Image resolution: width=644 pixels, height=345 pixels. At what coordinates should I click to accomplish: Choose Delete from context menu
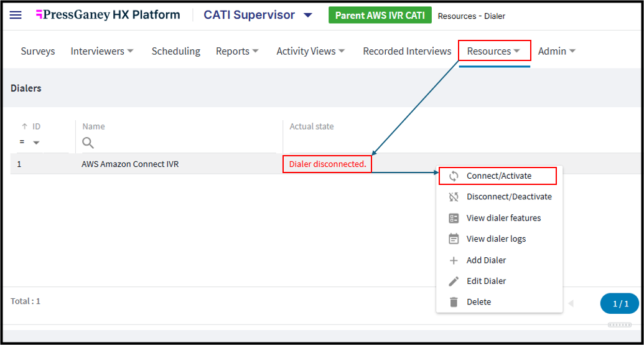coord(498,302)
